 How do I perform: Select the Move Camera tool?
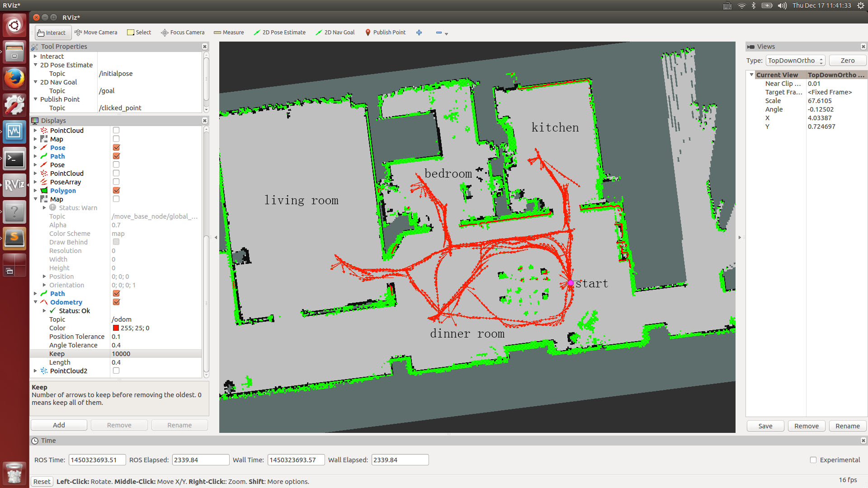click(x=96, y=33)
